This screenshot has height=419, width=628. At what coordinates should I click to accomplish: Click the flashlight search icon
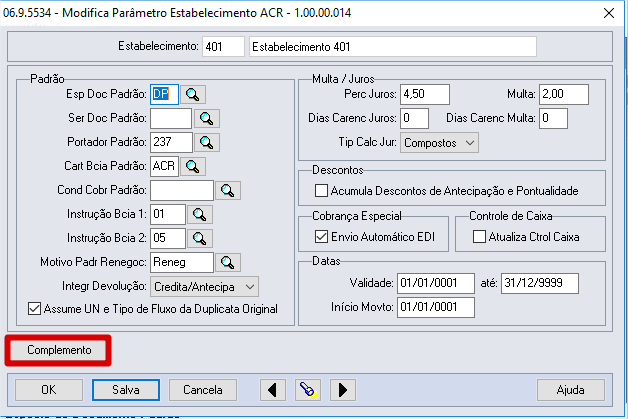(x=308, y=390)
